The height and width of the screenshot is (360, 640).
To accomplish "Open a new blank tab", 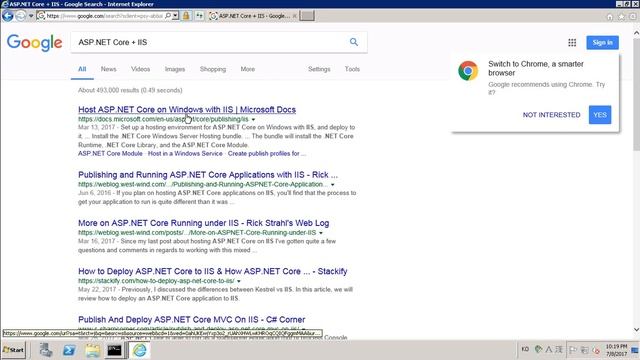I will (x=307, y=16).
